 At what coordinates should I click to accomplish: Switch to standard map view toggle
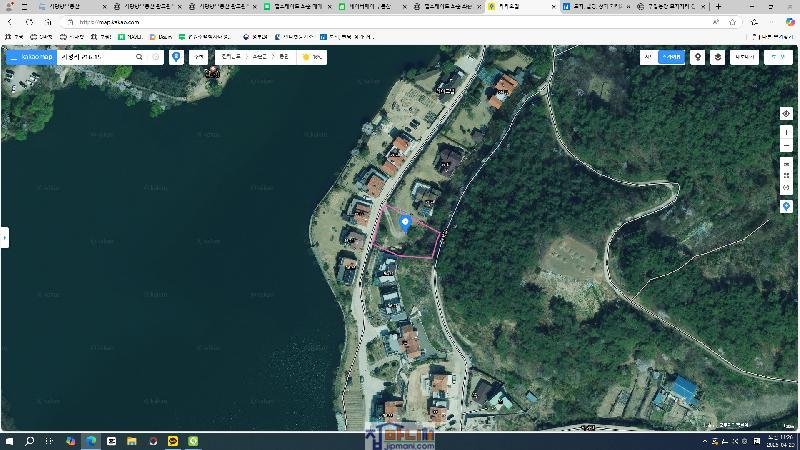tap(648, 57)
